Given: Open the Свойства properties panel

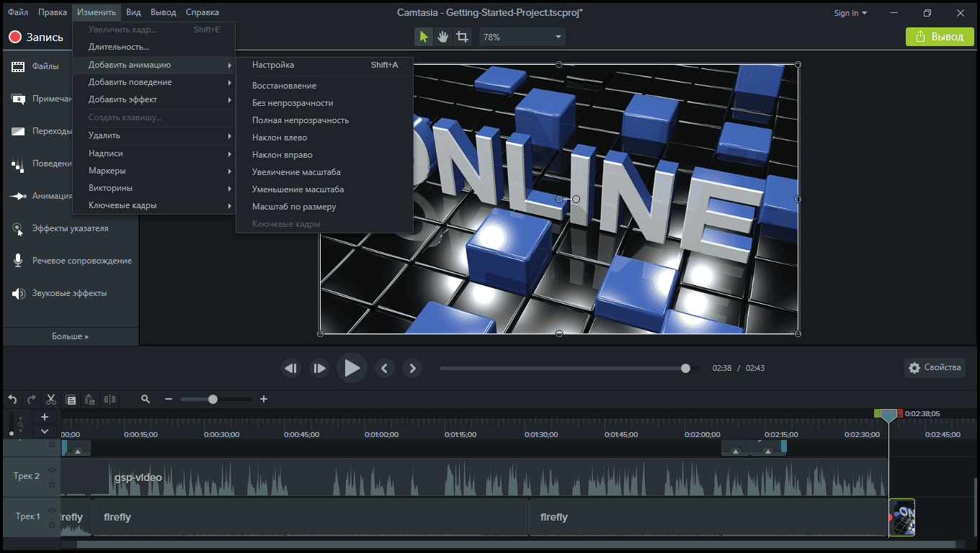Looking at the screenshot, I should coord(935,368).
